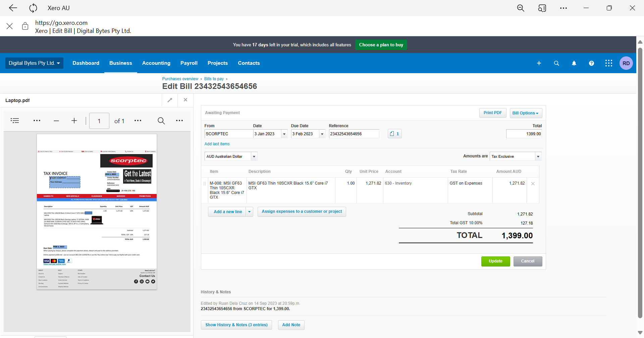The width and height of the screenshot is (644, 338).
Task: Open the Date picker dropdown
Action: coord(284,134)
